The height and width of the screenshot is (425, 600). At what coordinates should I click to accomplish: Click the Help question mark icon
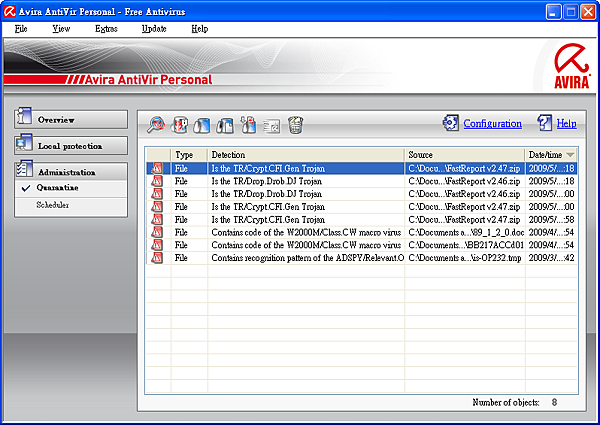pos(545,123)
